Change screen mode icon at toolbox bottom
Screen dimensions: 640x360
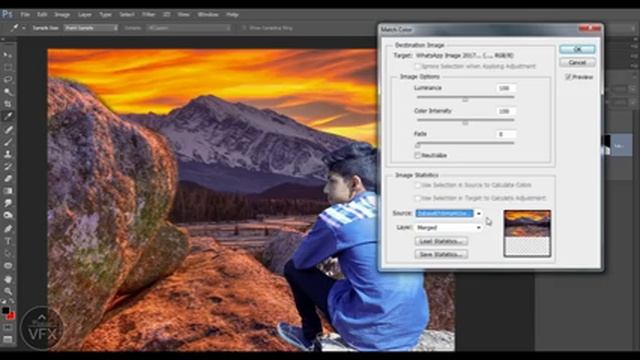click(8, 339)
